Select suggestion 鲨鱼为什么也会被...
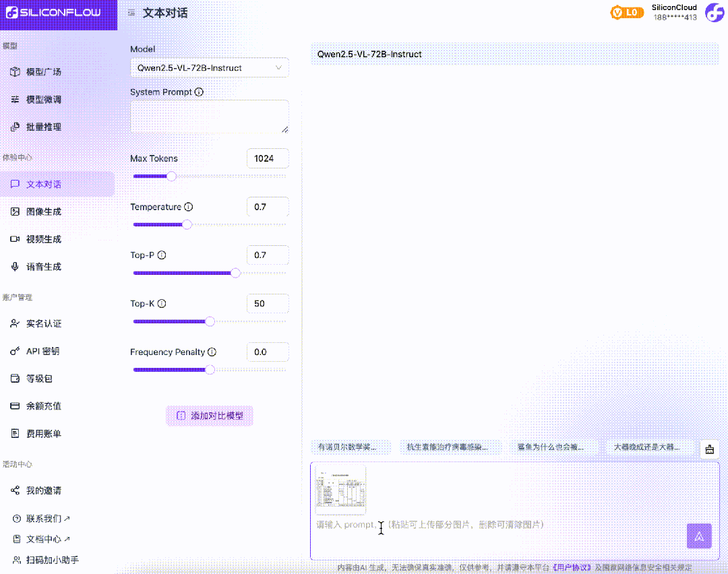 pyautogui.click(x=554, y=447)
